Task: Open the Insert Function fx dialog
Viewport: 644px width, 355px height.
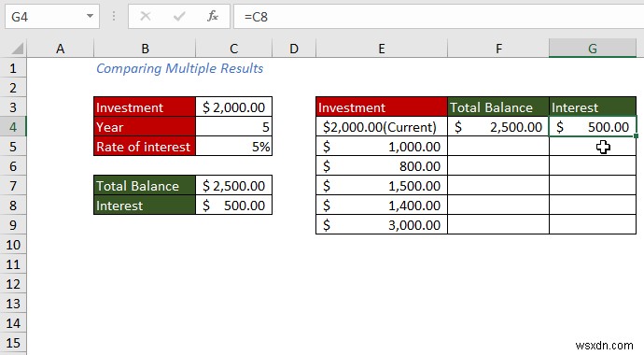Action: 213,17
